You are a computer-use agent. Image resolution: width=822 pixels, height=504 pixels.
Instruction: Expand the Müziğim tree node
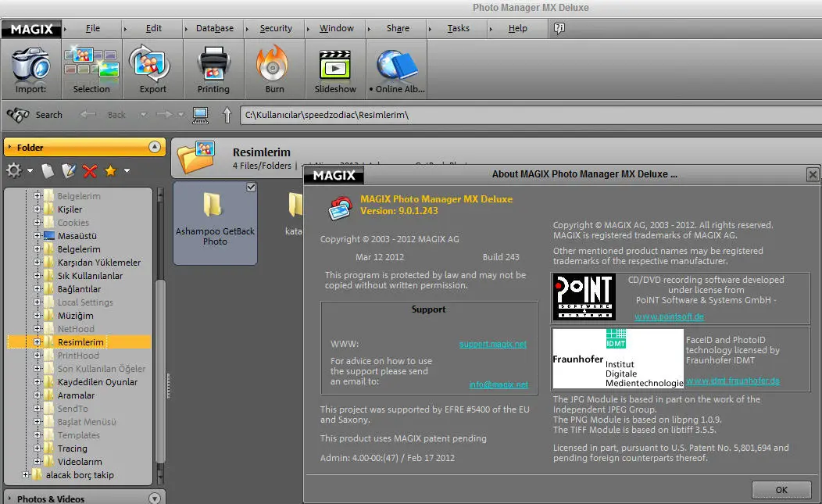38,315
